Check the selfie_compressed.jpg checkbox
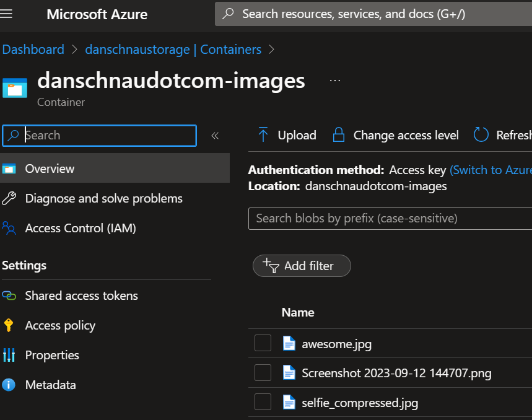The height and width of the screenshot is (420, 532). (263, 402)
